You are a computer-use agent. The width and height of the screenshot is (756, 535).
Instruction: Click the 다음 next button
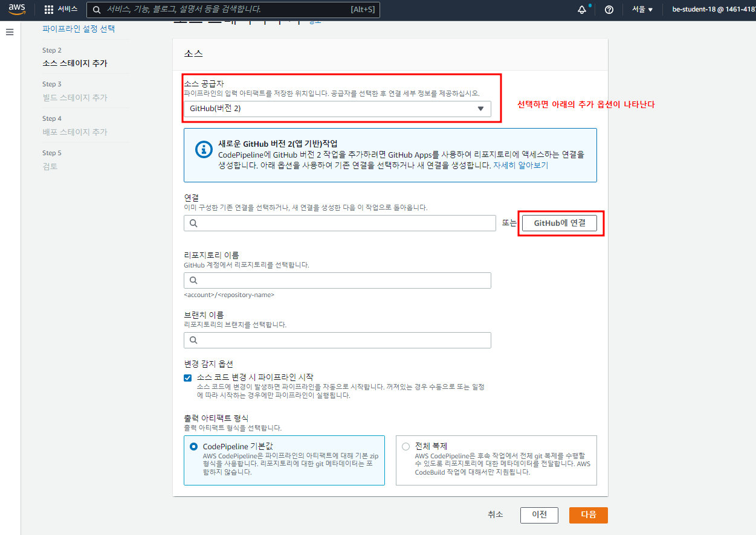coord(589,515)
